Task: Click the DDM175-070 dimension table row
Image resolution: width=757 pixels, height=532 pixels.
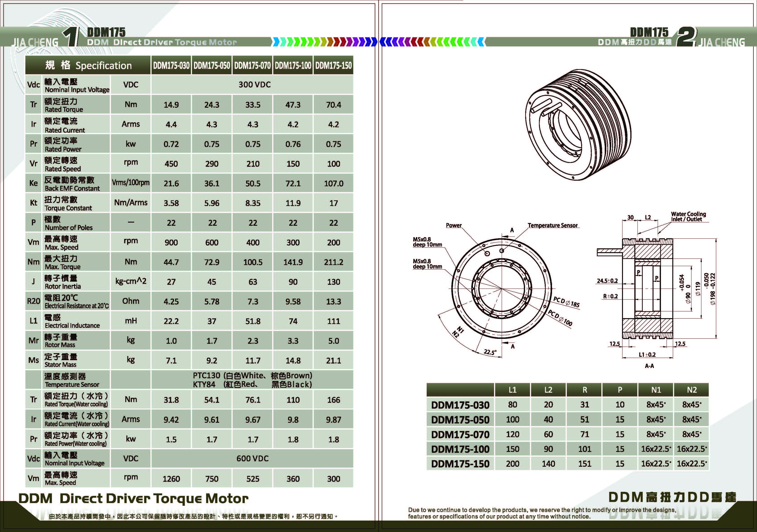Action: (x=460, y=434)
